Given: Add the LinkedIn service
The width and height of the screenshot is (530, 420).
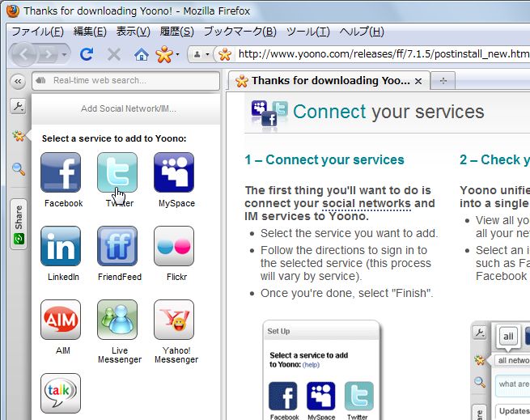Looking at the screenshot, I should pos(61,246).
